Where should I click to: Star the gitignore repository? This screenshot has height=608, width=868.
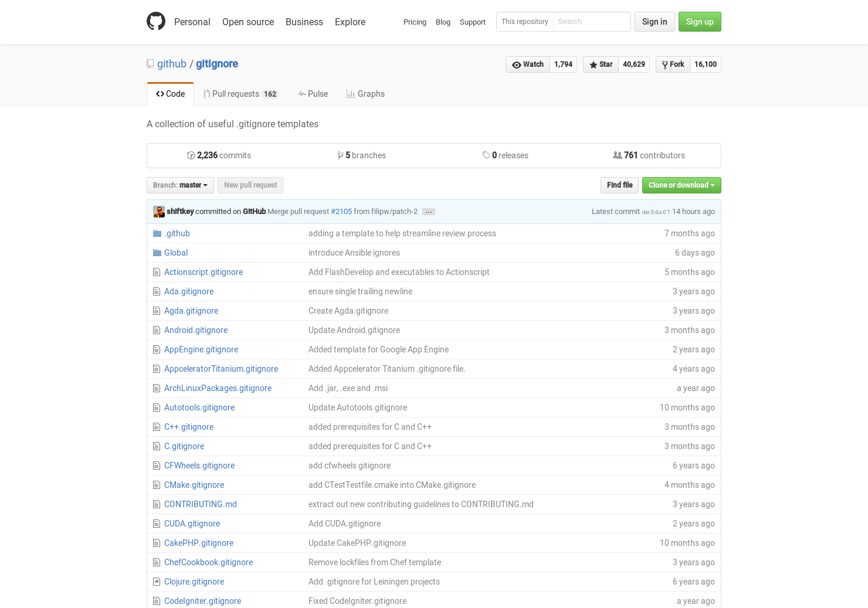click(x=601, y=64)
